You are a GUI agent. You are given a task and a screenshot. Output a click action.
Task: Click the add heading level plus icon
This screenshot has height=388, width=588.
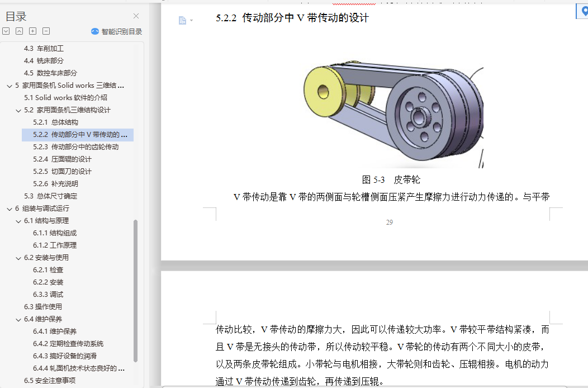[x=32, y=31]
